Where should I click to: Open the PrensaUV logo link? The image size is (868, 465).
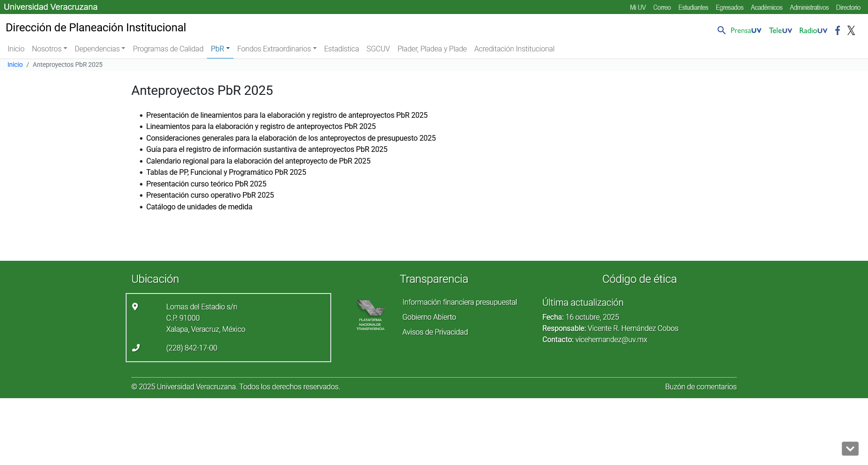tap(746, 30)
